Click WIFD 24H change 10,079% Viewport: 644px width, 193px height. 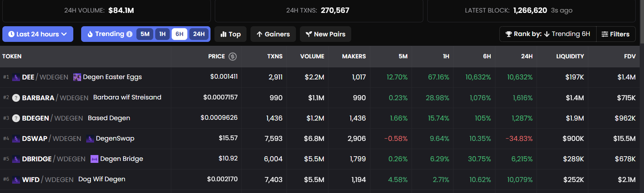(520, 180)
